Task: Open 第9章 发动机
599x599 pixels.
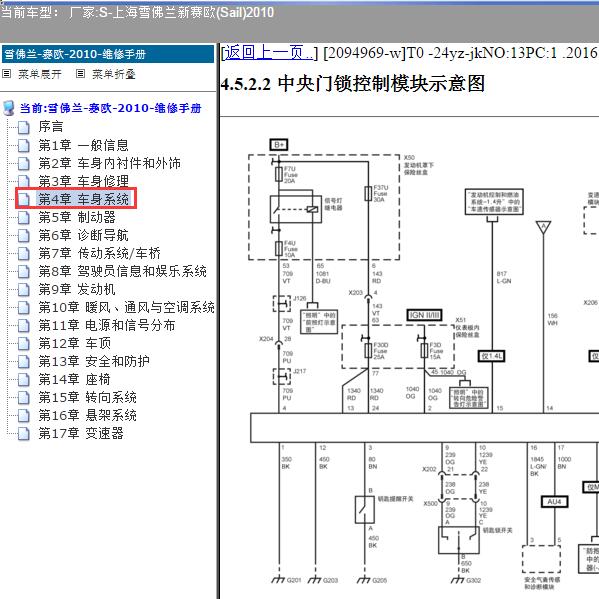Action: 77,289
